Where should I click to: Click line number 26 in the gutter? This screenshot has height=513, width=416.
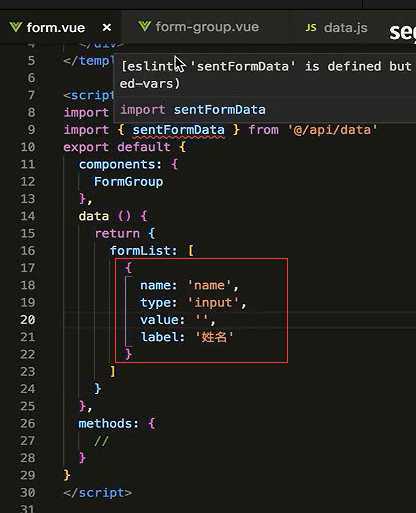28,424
